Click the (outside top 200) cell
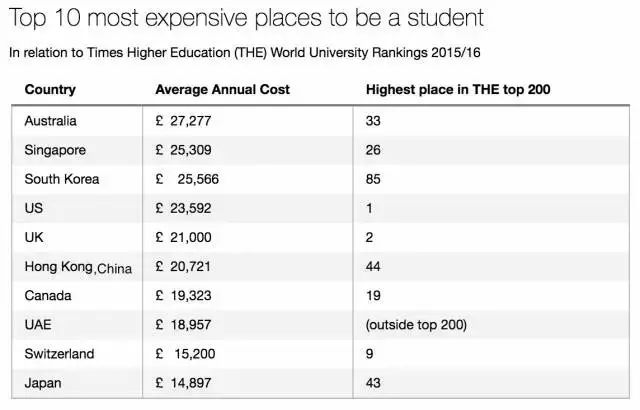 pyautogui.click(x=414, y=326)
